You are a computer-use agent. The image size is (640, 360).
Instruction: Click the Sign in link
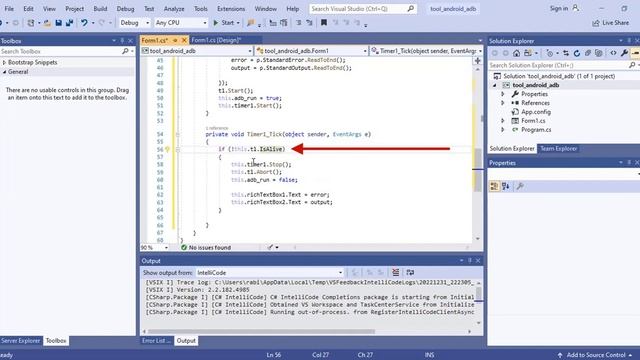559,8
